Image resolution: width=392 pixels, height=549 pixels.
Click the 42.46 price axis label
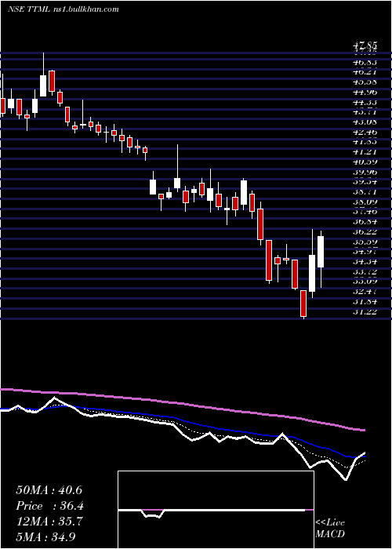[x=365, y=132]
